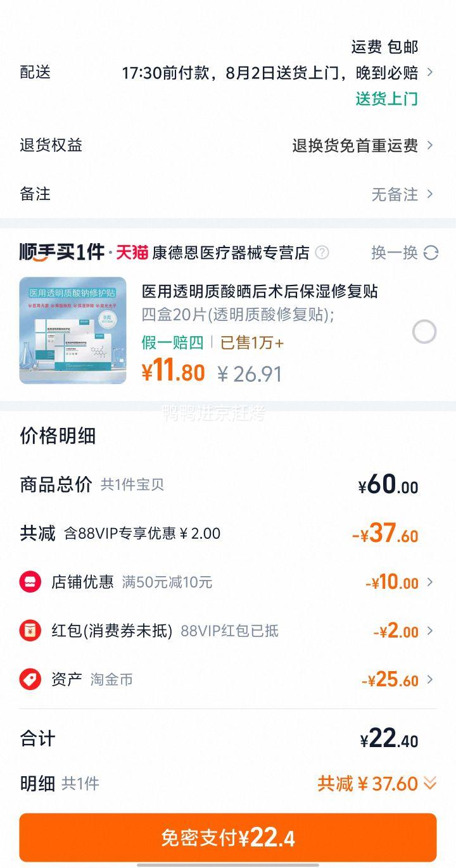Tap 免密支付¥22.4 pay button
Screen dimensions: 456x868
228,838
